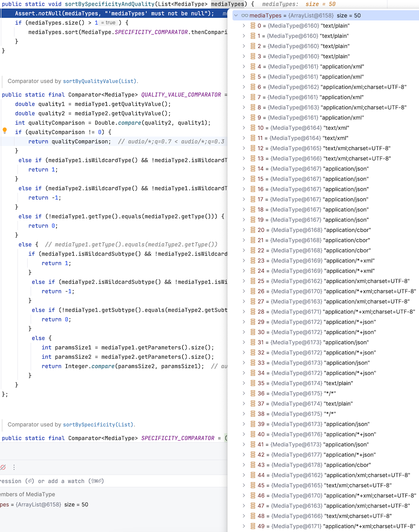Click the object icon for element 20
419x532 pixels.
click(x=253, y=230)
